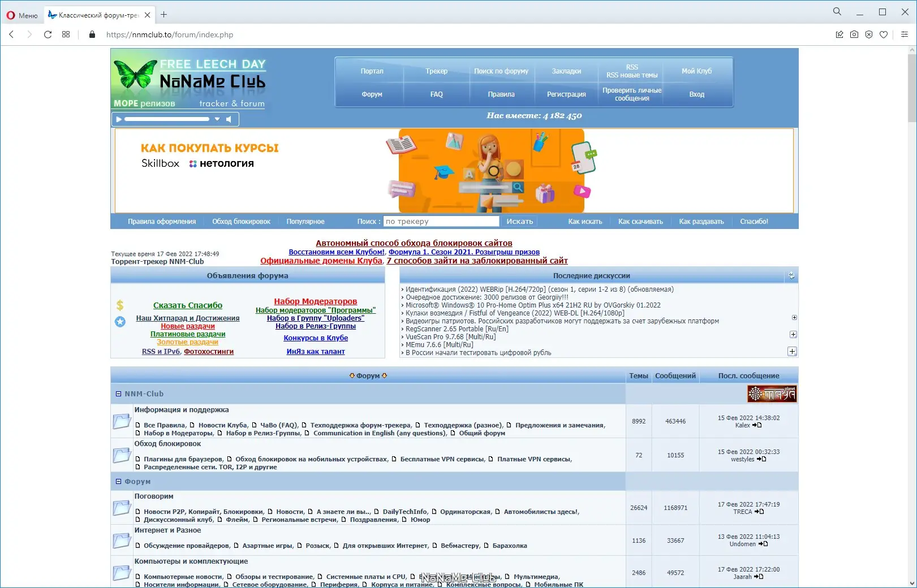917x588 pixels.
Task: Close the Классический форум-трекер tab
Action: (x=148, y=15)
